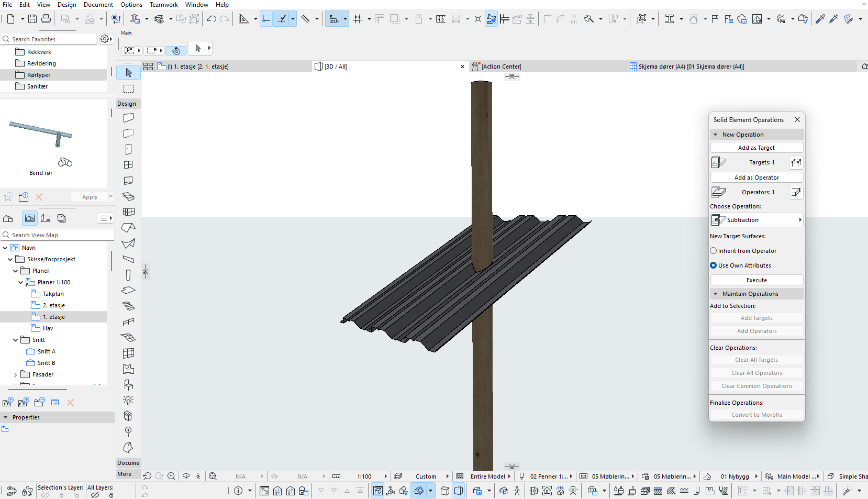
Task: Click the Zoom In magnifier icon
Action: pyautogui.click(x=171, y=476)
